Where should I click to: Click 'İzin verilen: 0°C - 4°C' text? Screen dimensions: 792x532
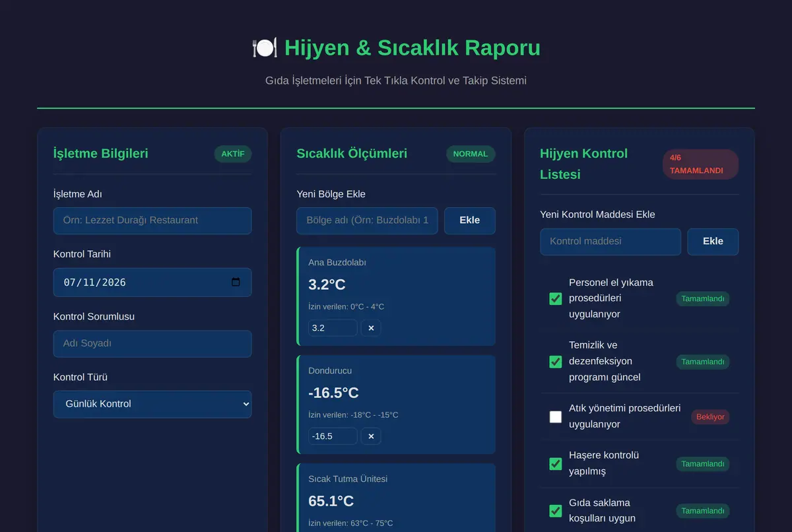(x=346, y=307)
